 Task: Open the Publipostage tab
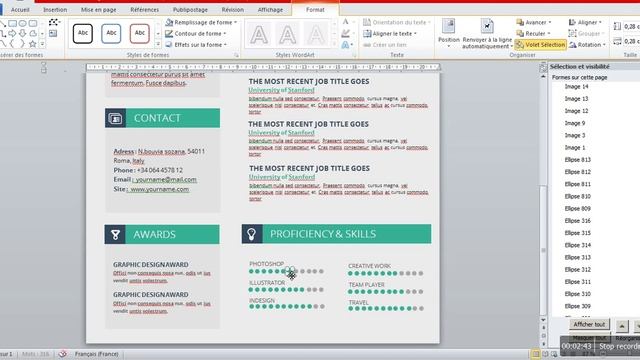point(190,9)
